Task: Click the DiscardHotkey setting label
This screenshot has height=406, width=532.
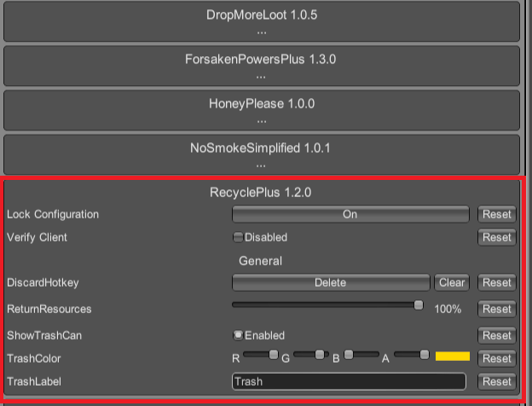Action: [x=43, y=282]
